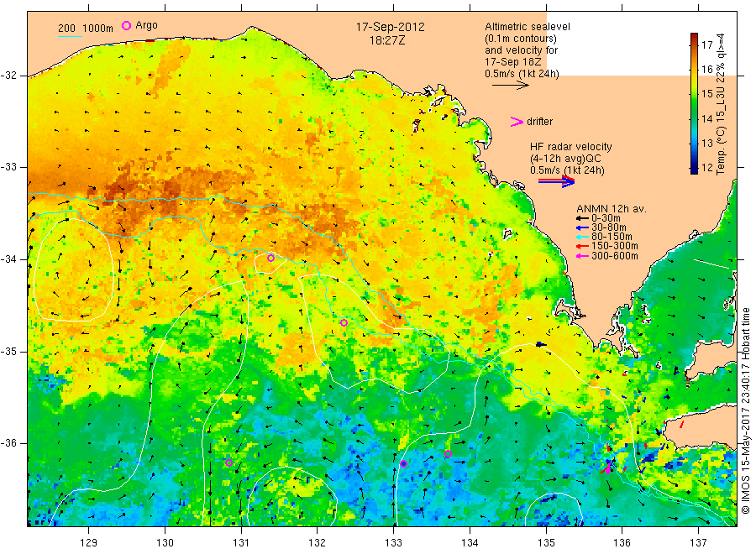Click the "300-600m" depth label
This screenshot has height=554, width=756.
click(x=615, y=256)
